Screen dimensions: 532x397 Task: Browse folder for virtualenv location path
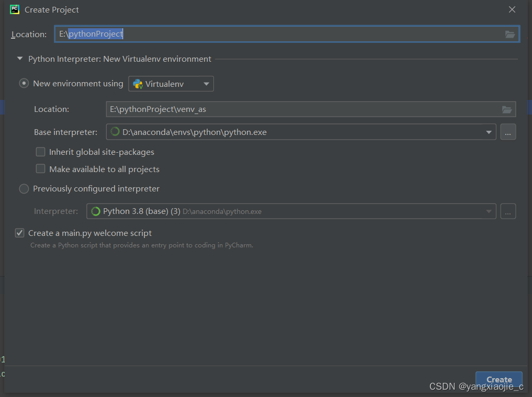[507, 109]
